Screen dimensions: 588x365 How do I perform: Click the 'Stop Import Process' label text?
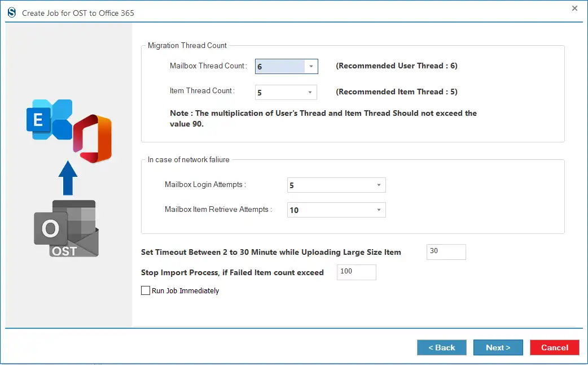click(232, 272)
